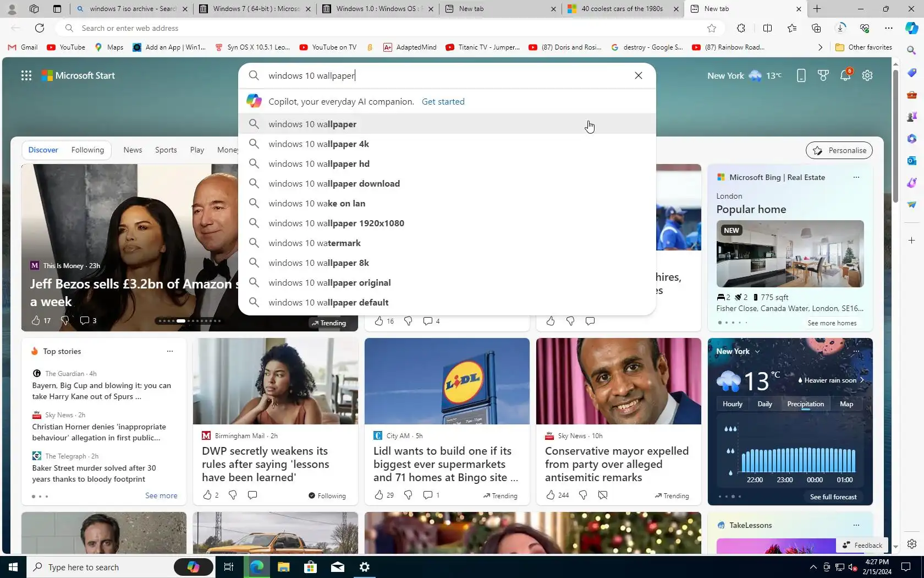Like the Jeff Bezos story
Viewport: 924px width, 578px height.
pos(36,320)
